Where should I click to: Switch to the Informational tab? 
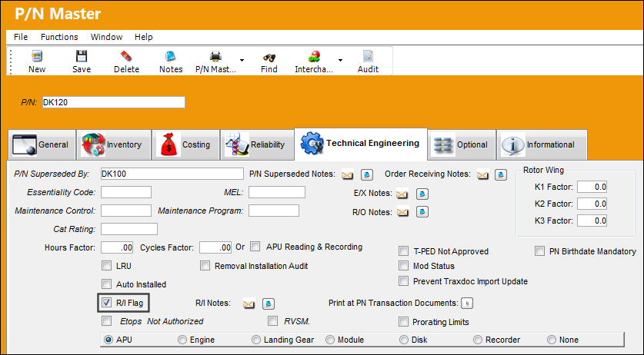(542, 144)
